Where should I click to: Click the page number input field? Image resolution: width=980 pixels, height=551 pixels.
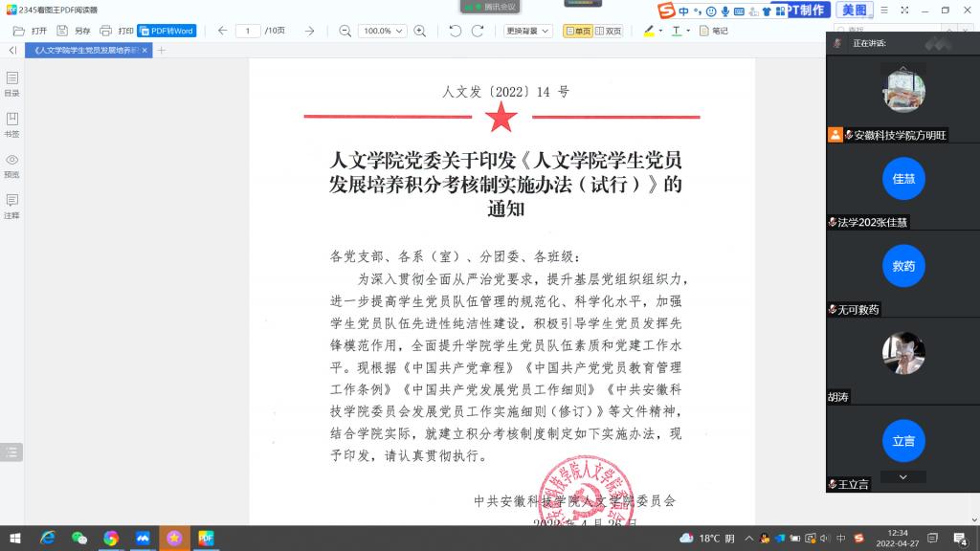[x=249, y=31]
